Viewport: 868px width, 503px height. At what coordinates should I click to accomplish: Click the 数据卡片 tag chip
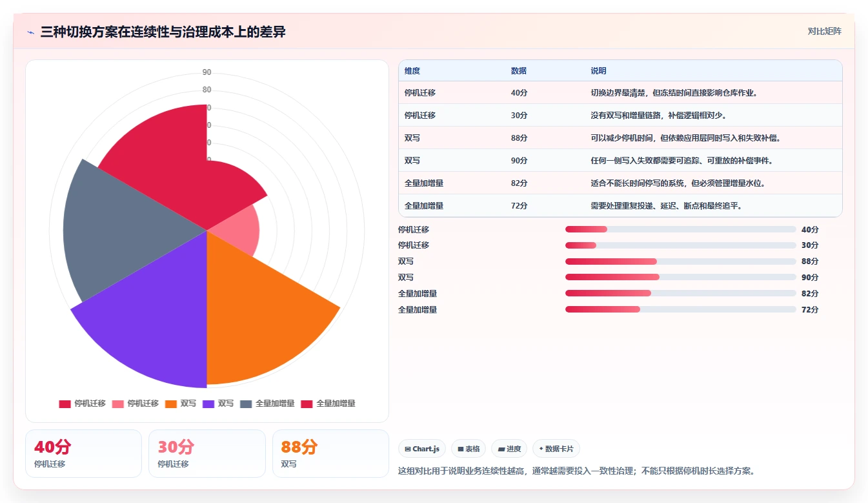(x=556, y=449)
